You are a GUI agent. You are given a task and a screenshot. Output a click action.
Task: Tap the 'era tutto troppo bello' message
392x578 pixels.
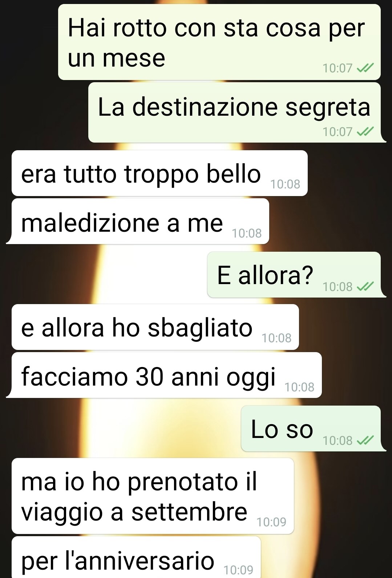pos(159,173)
